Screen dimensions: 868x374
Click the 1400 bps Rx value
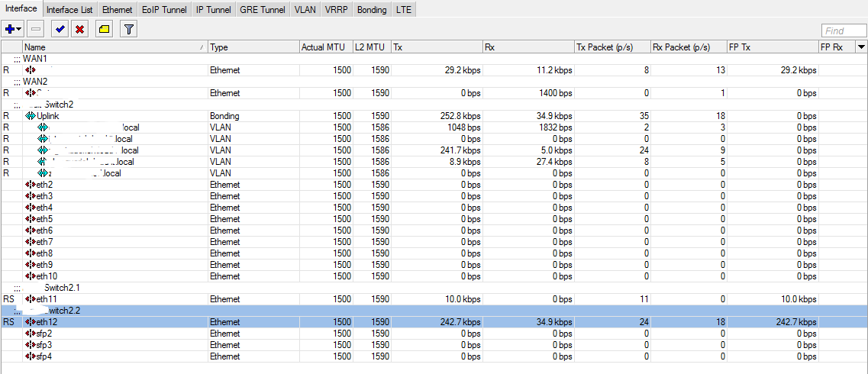click(x=555, y=93)
